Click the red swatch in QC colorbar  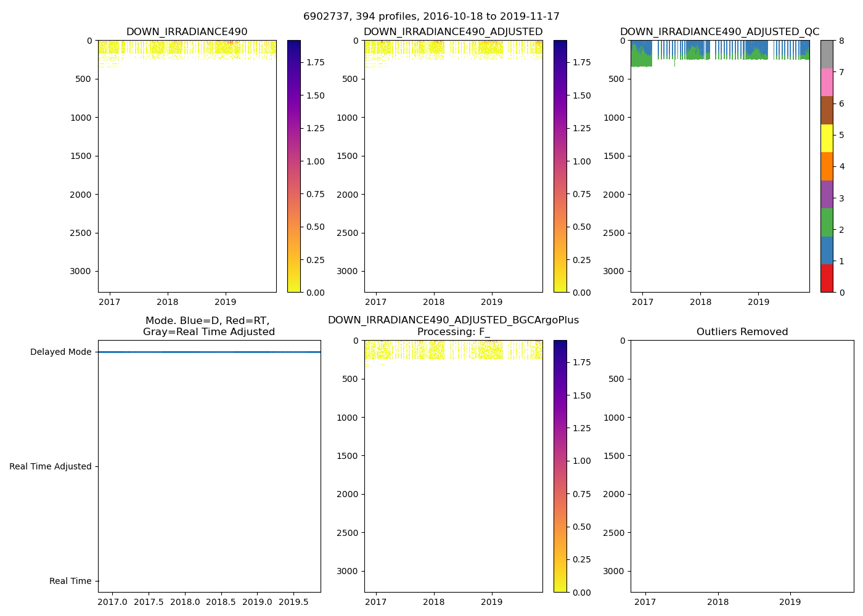pos(827,278)
